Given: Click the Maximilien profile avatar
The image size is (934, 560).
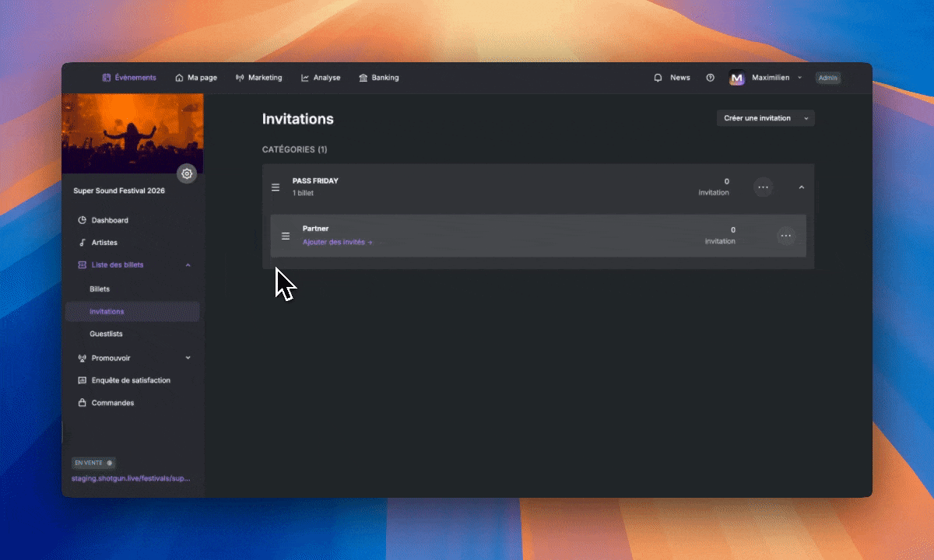Looking at the screenshot, I should pyautogui.click(x=736, y=78).
